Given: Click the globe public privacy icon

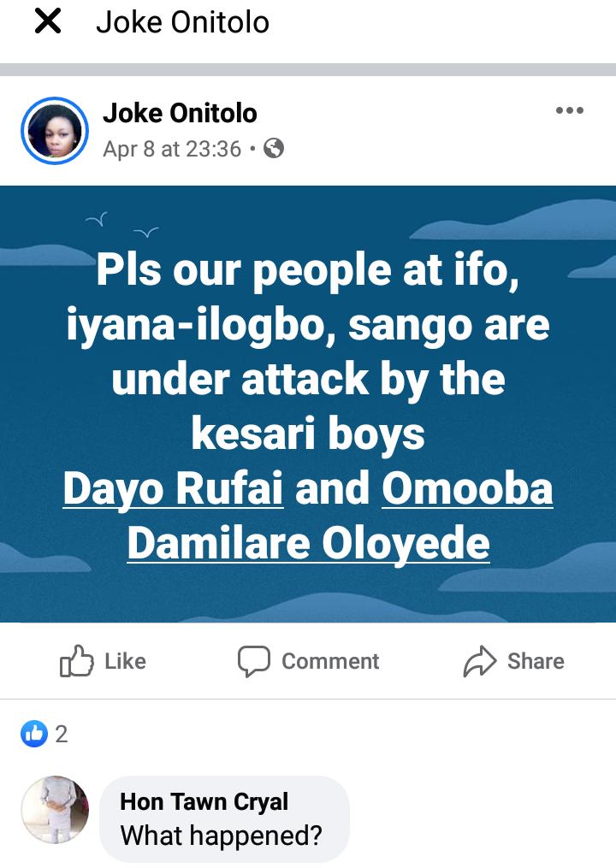Looking at the screenshot, I should pos(274,149).
